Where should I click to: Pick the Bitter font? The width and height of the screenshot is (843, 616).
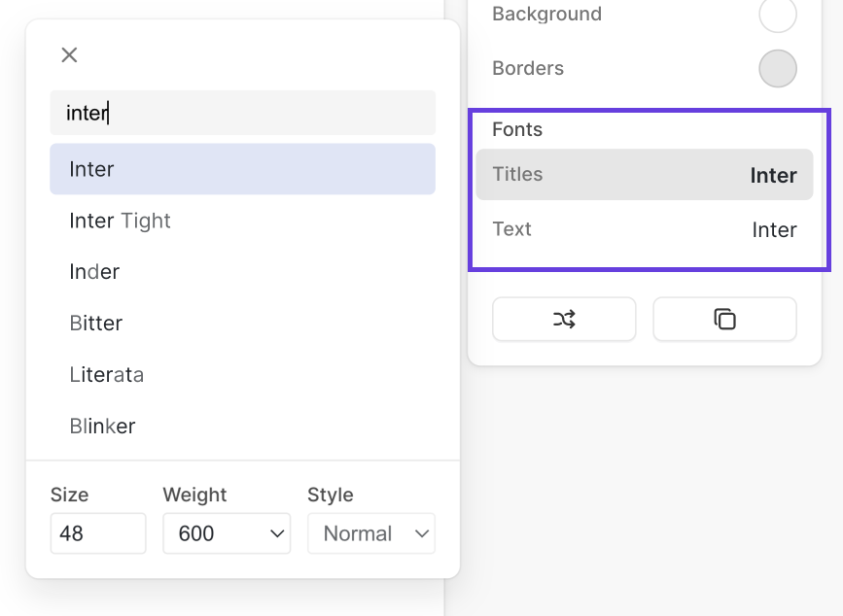point(95,323)
